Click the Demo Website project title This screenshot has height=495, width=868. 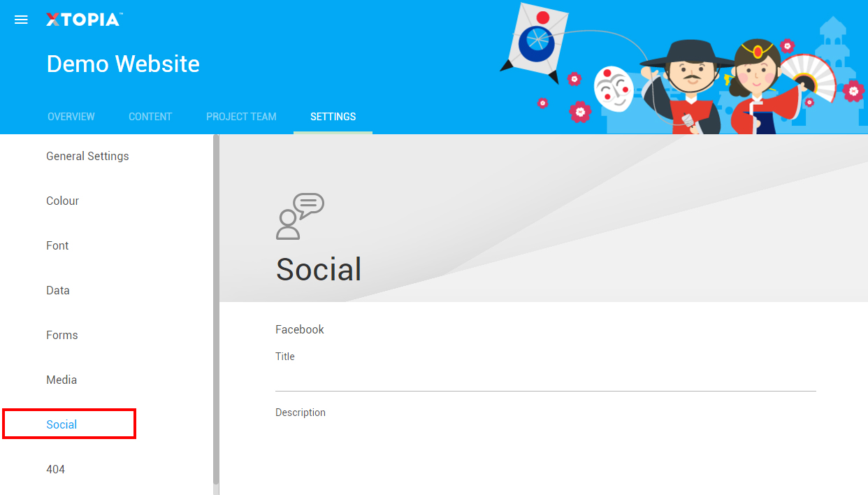(x=123, y=64)
